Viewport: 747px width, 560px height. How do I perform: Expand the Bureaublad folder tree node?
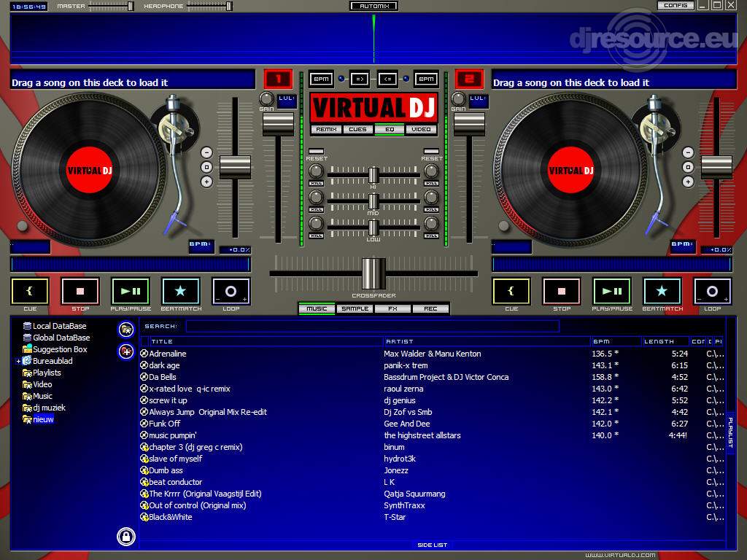[x=18, y=362]
